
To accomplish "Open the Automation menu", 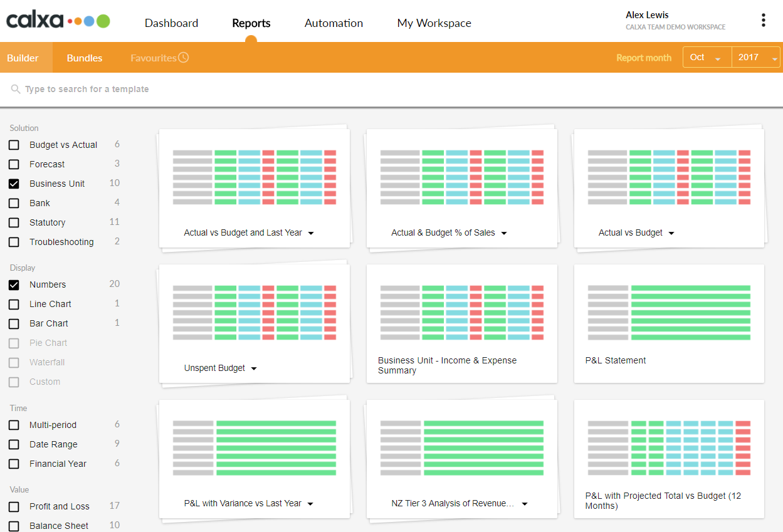I will pyautogui.click(x=334, y=23).
